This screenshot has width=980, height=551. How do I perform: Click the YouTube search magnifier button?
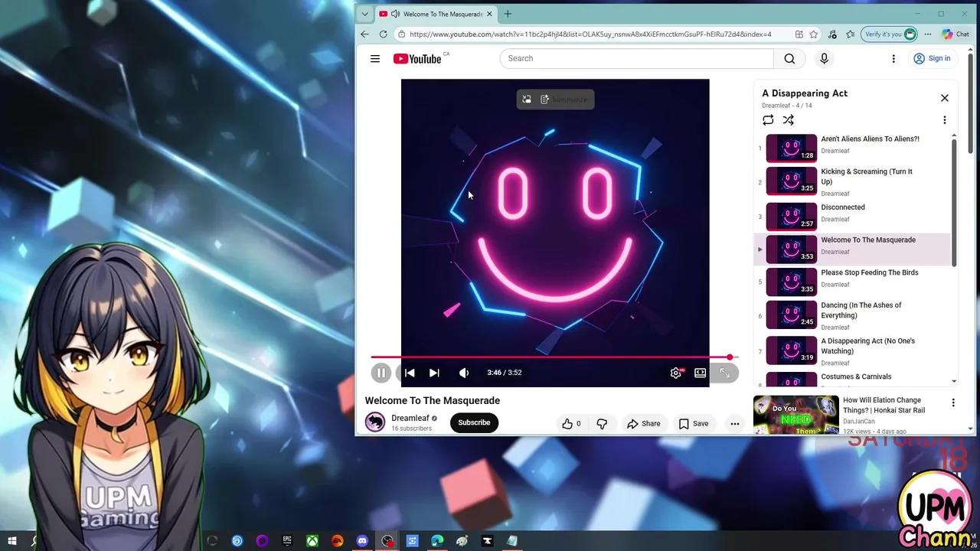(x=789, y=59)
